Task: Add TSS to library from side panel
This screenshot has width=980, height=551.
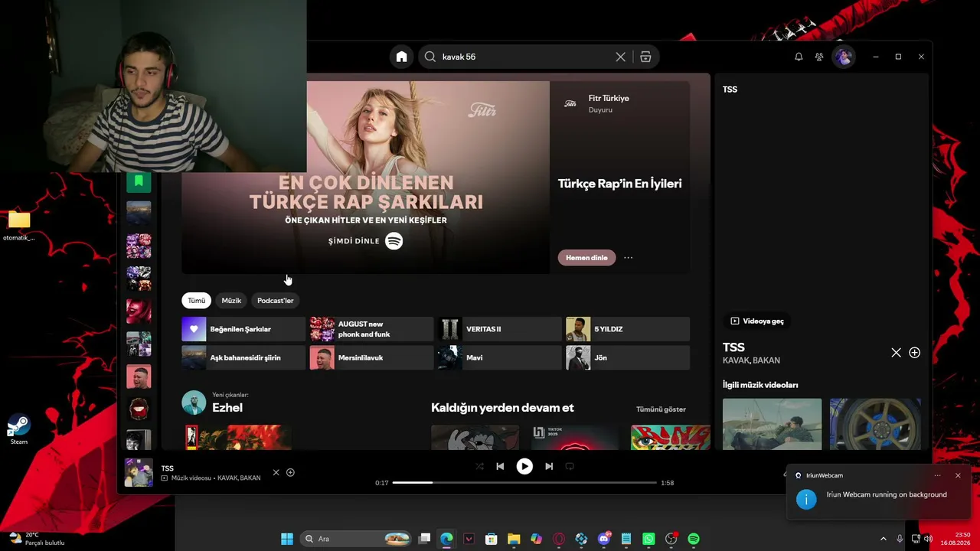Action: (914, 353)
